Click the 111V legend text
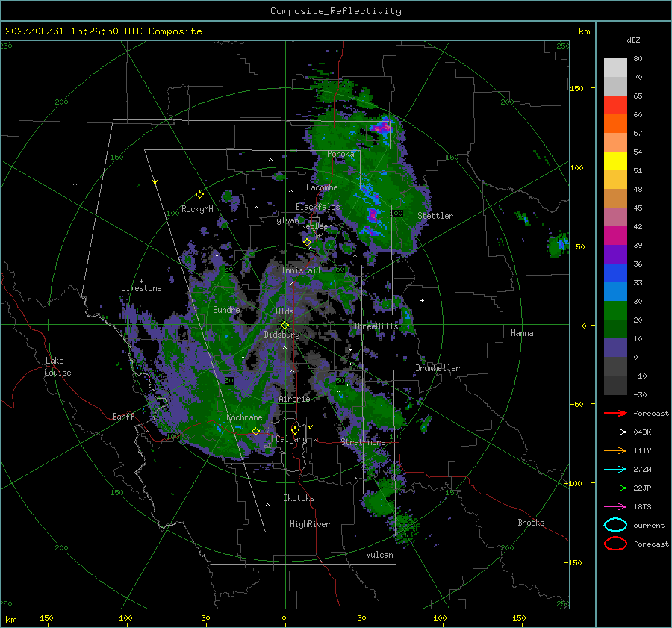This screenshot has width=672, height=628. click(x=642, y=450)
